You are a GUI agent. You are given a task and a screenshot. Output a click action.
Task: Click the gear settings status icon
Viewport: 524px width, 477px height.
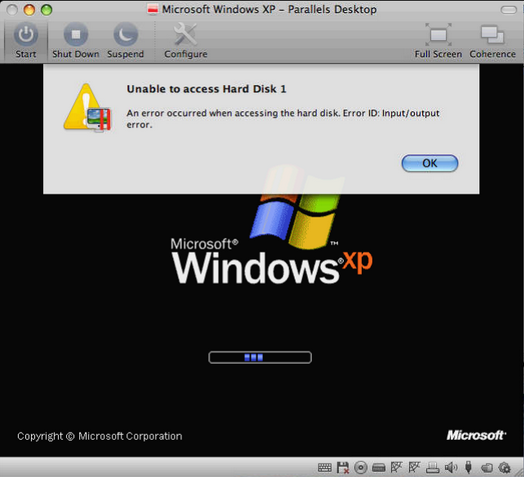[x=505, y=467]
